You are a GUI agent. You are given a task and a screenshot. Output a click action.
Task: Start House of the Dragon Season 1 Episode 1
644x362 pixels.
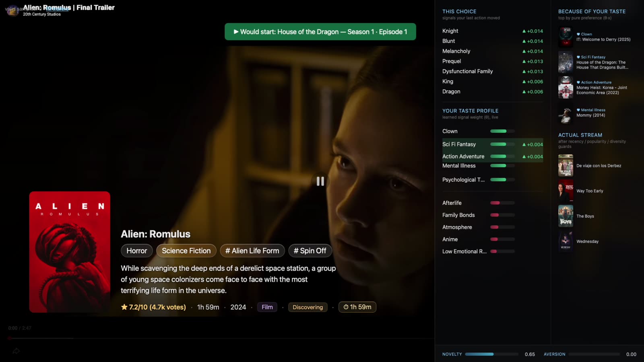coord(320,32)
